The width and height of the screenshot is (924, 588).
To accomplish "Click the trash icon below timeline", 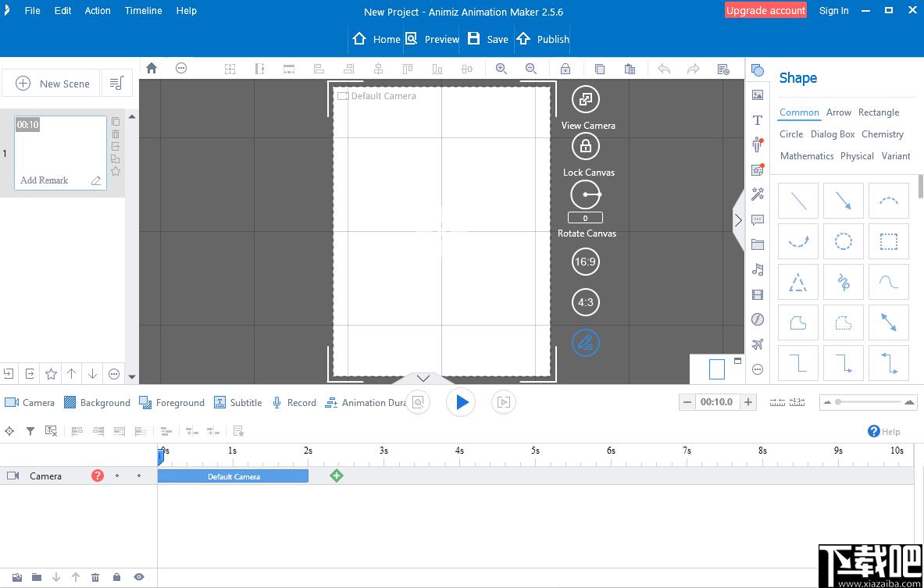I will click(x=95, y=577).
